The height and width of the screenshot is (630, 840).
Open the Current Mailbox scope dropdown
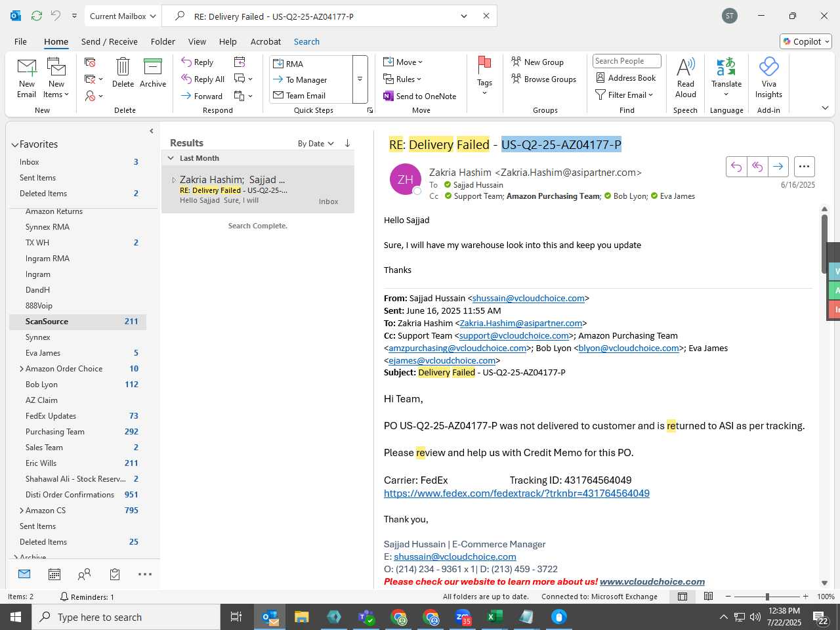122,16
